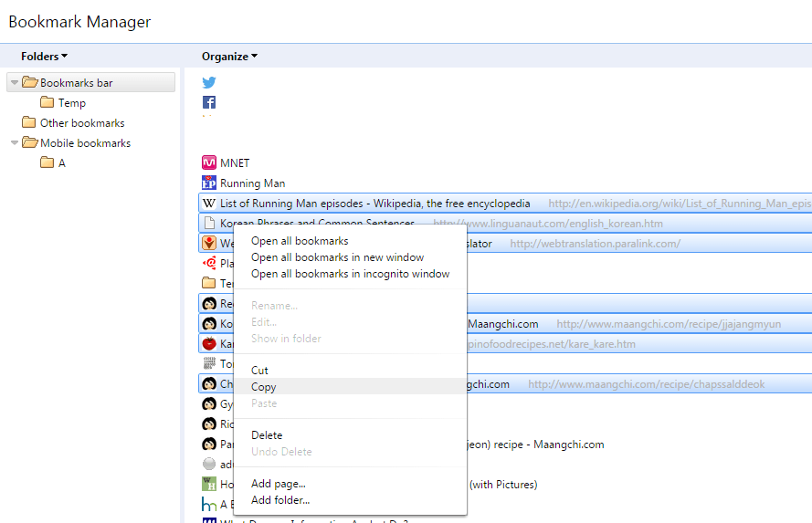Viewport: 812px width, 523px height.
Task: Collapse the Mobile bookmarks folder tree
Action: (15, 142)
